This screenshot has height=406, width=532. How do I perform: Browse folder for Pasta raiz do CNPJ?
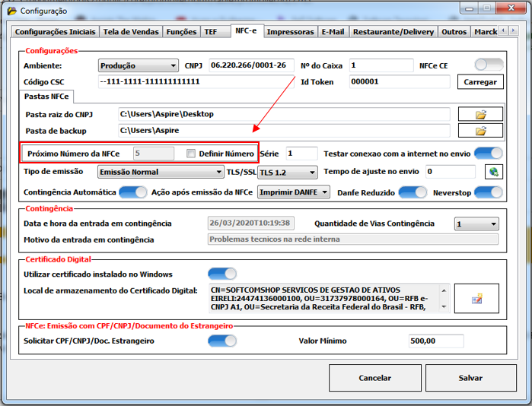click(x=480, y=114)
